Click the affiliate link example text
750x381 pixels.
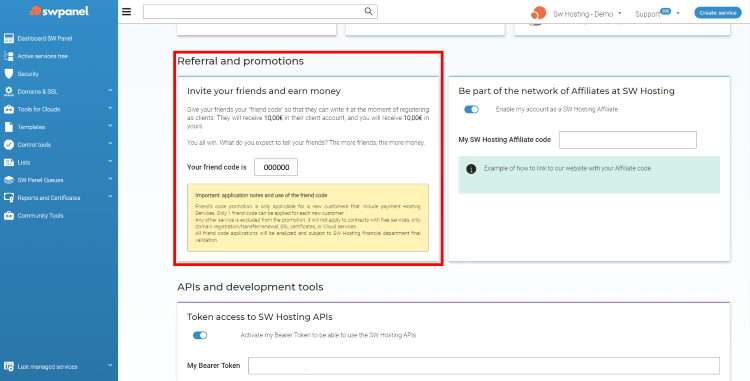click(567, 168)
